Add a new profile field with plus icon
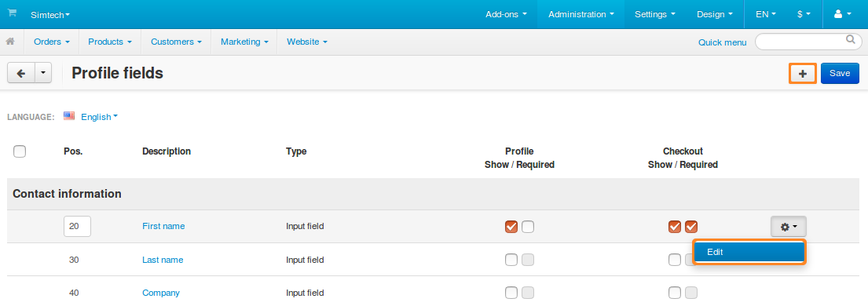This screenshot has width=868, height=306. (803, 73)
